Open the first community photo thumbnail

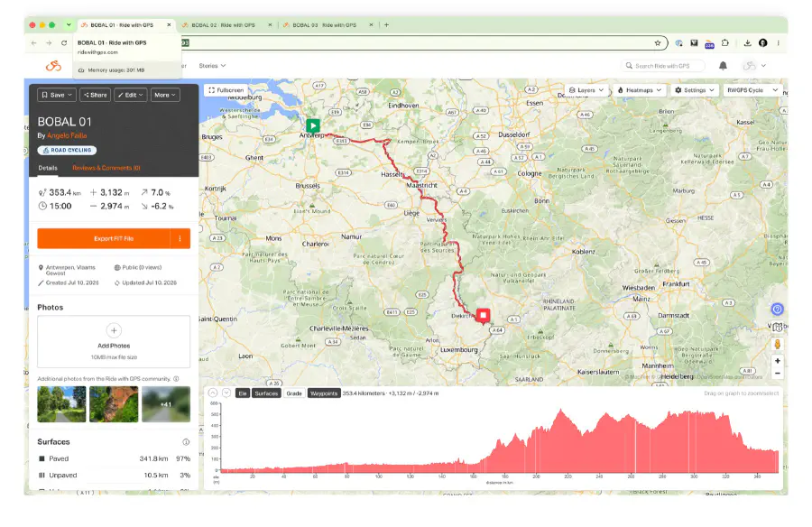coord(61,404)
